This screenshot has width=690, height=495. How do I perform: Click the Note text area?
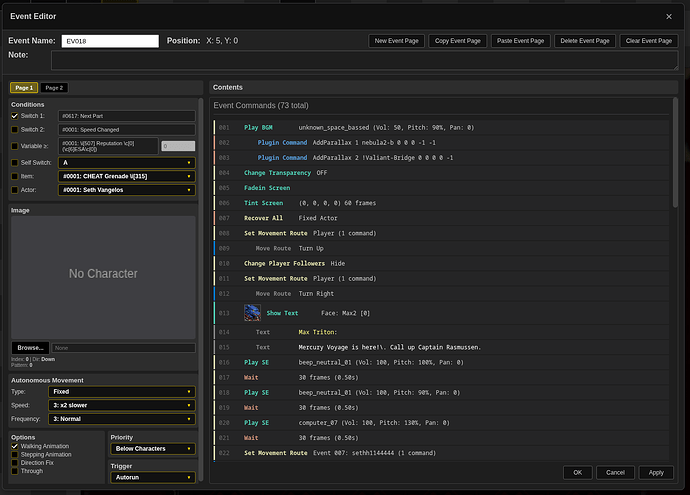364,60
